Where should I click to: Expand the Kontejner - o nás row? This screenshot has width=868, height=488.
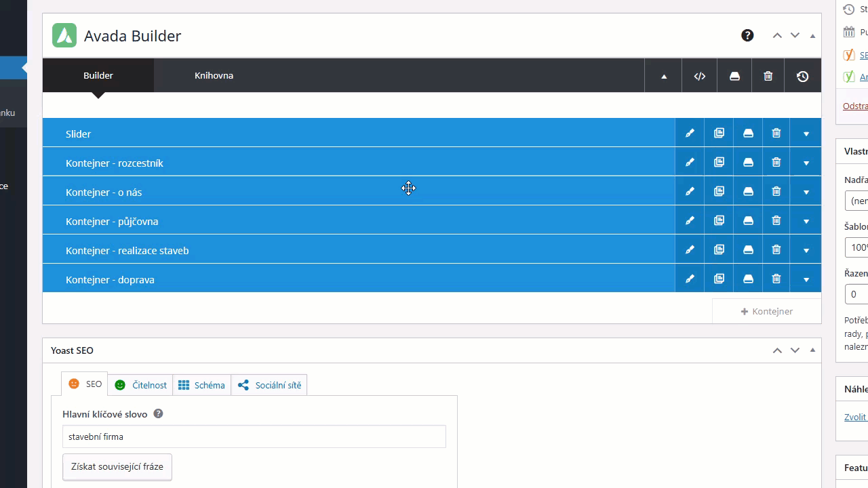(x=806, y=192)
